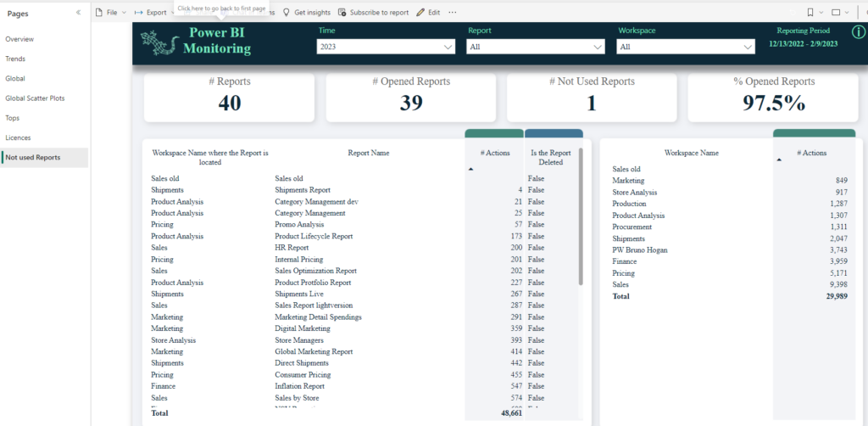The height and width of the screenshot is (426, 868).
Task: Select the Internal Pricing report row
Action: click(299, 260)
